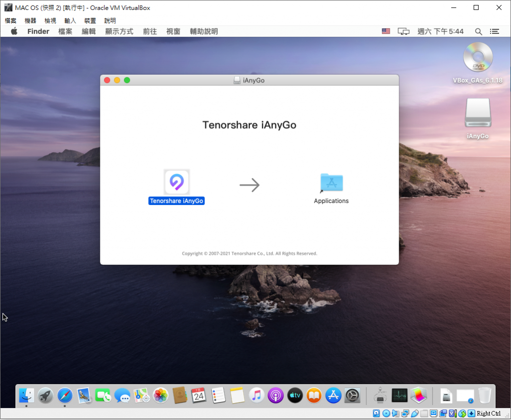Open Contacts from the dock

(180, 396)
